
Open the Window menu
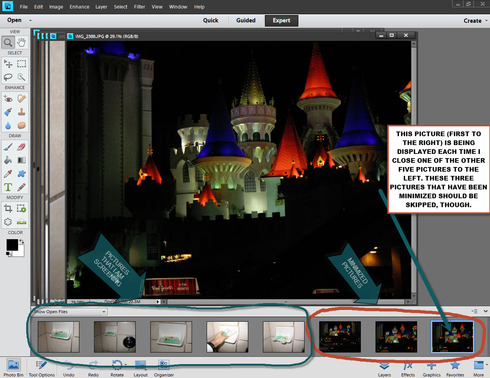178,7
